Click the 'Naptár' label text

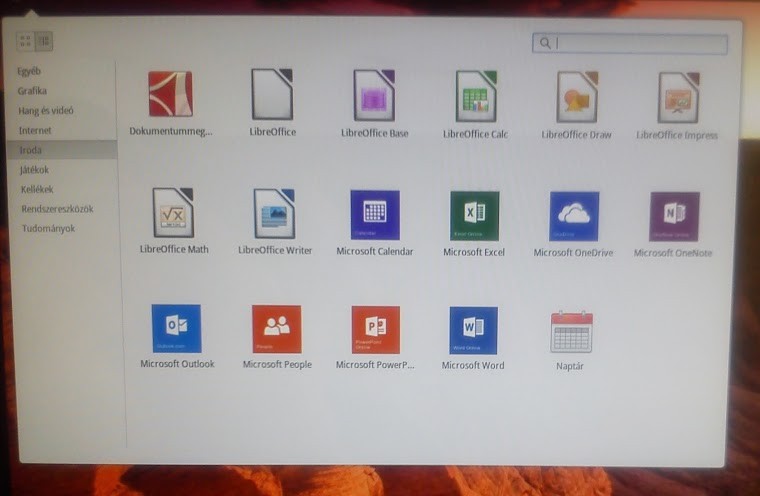570,367
